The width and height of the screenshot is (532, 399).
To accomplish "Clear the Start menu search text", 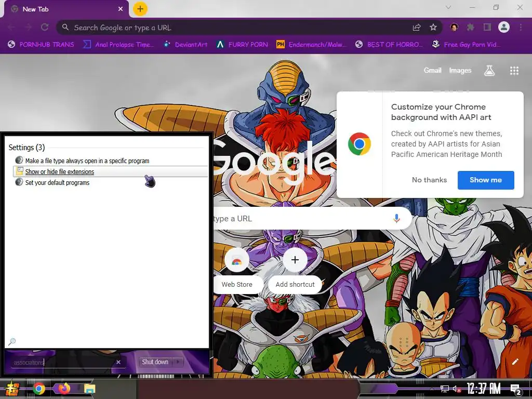I will point(118,362).
